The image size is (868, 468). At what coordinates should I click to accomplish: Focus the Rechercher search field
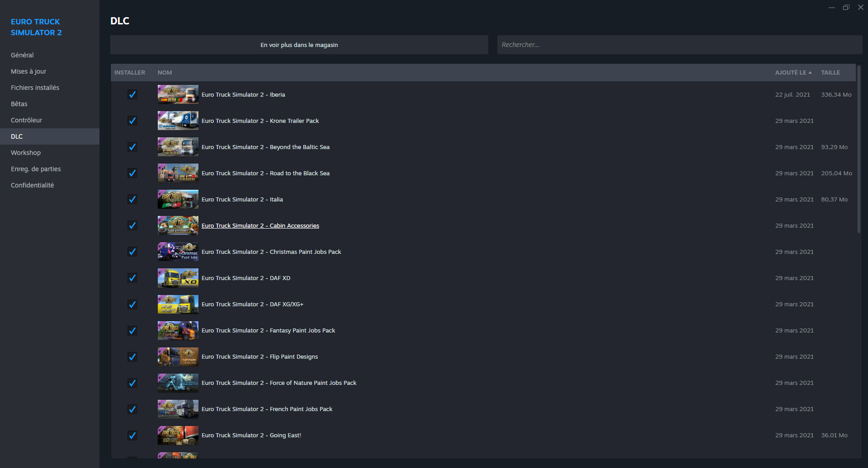pyautogui.click(x=679, y=45)
